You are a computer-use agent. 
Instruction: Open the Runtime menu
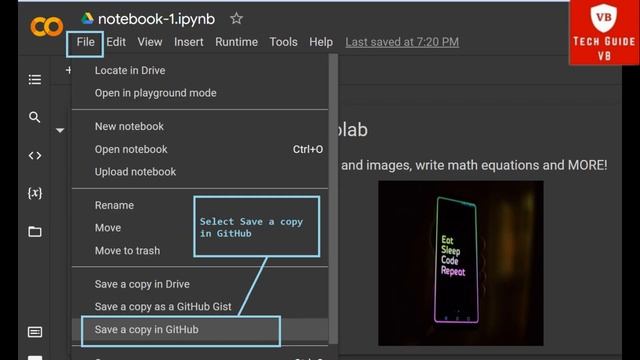(x=236, y=42)
